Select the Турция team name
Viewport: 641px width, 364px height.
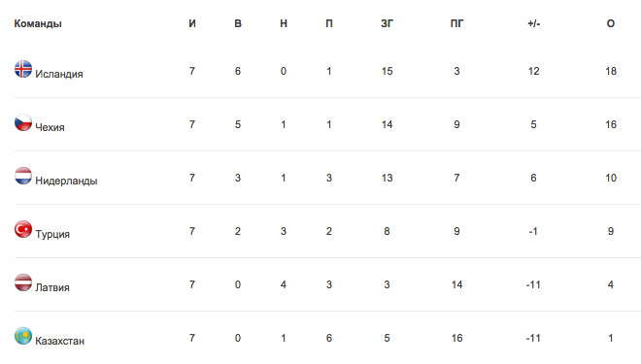pyautogui.click(x=52, y=234)
